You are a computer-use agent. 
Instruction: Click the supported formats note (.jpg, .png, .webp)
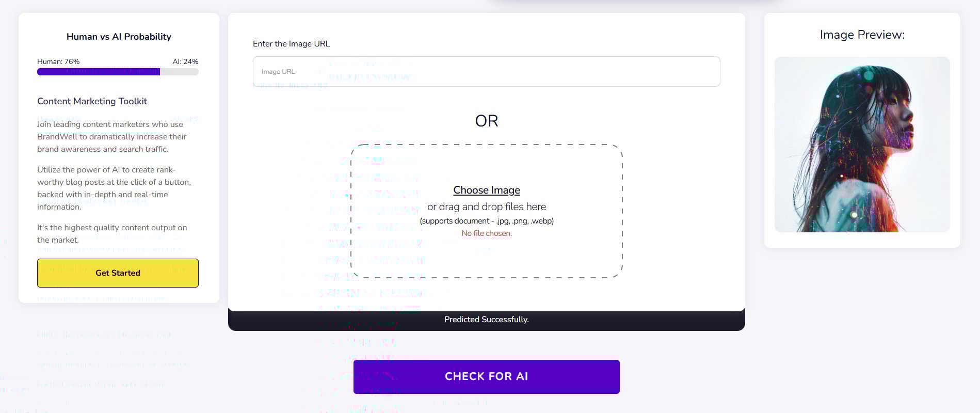pyautogui.click(x=486, y=221)
